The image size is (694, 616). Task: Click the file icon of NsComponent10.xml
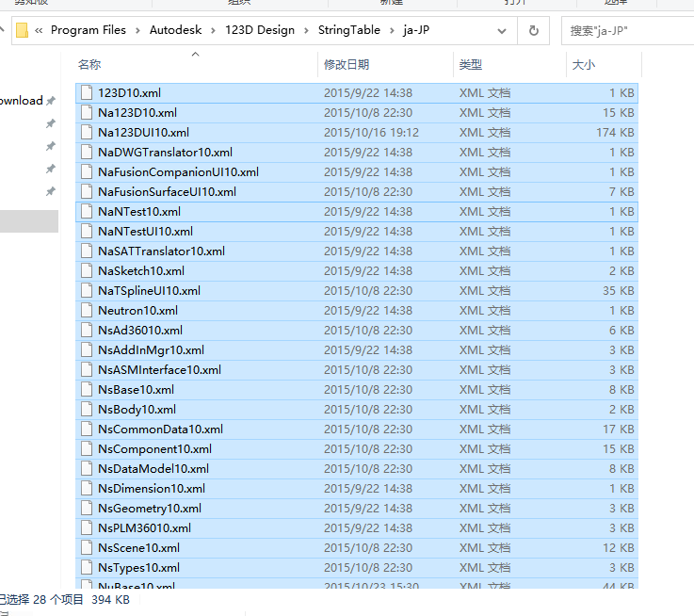point(87,449)
